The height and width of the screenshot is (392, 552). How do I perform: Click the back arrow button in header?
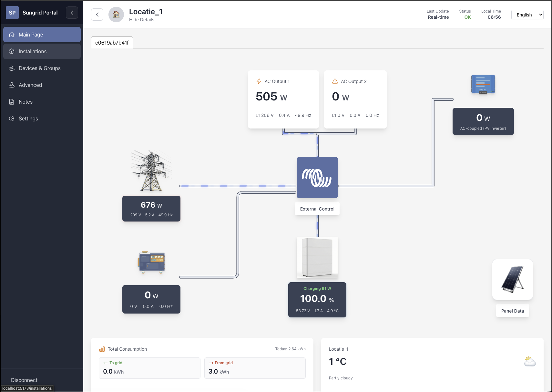click(x=97, y=15)
